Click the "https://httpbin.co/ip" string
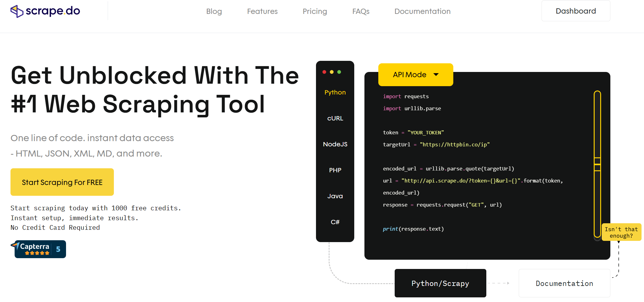644x302 pixels. (455, 145)
